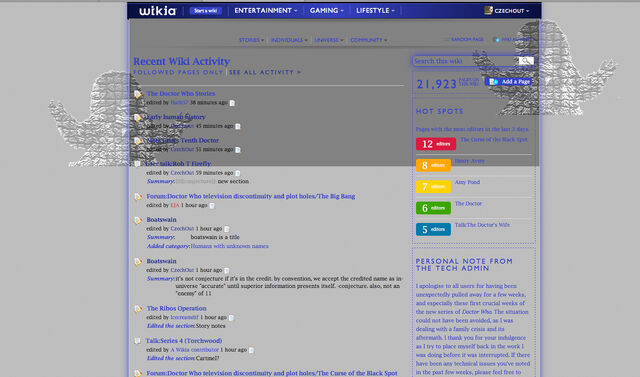This screenshot has height=377, width=640.
Task: Open the Community wiki navigation menu
Action: pos(369,40)
